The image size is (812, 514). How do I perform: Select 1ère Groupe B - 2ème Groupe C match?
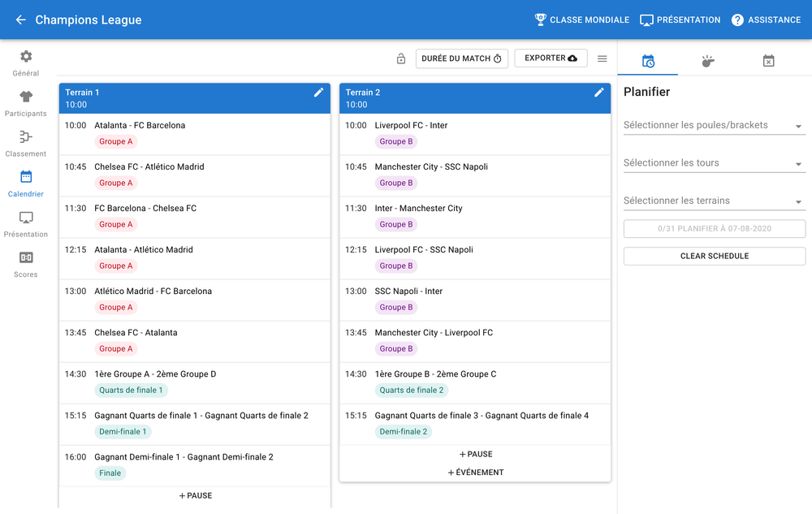pos(475,383)
